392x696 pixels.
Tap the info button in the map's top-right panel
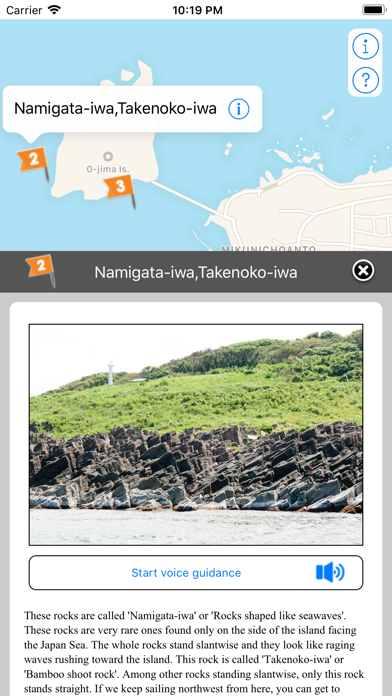click(365, 46)
